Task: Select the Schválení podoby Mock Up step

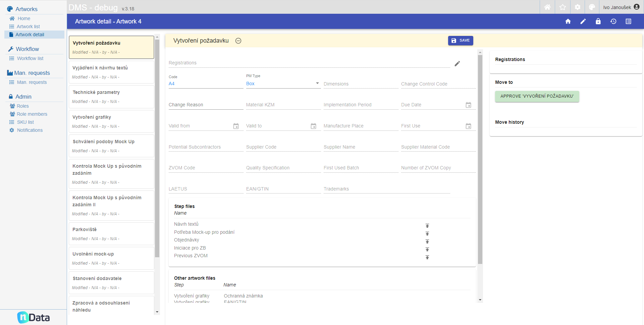Action: [x=111, y=146]
